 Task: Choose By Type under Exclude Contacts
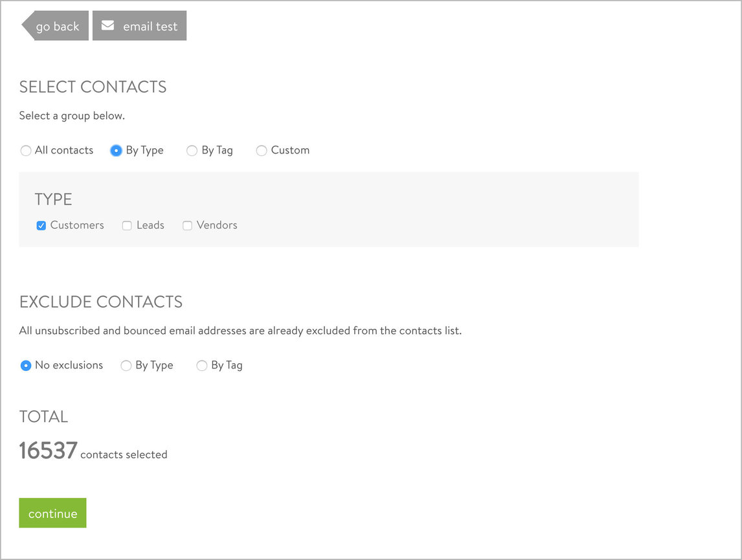pyautogui.click(x=126, y=365)
